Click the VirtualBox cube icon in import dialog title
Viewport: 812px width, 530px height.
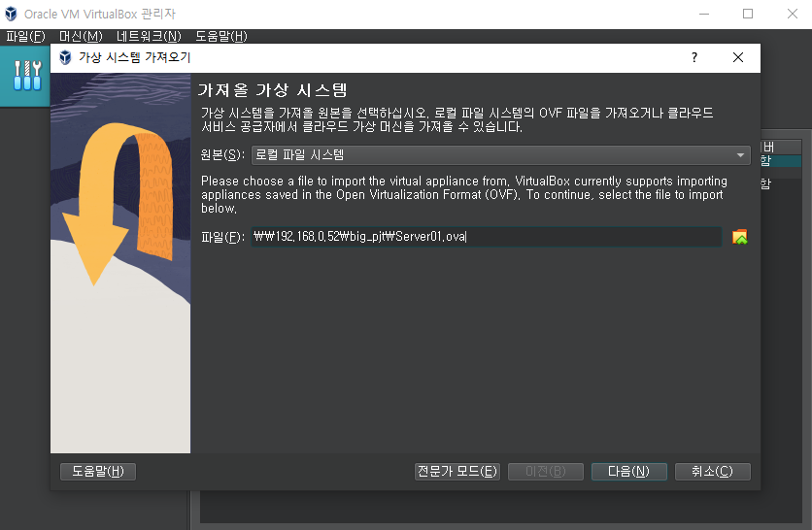[x=65, y=57]
